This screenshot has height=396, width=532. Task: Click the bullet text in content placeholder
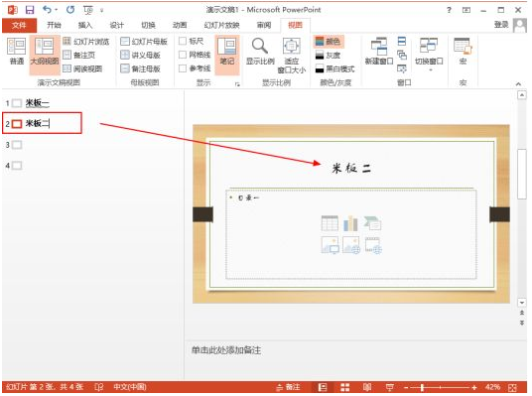click(x=249, y=198)
